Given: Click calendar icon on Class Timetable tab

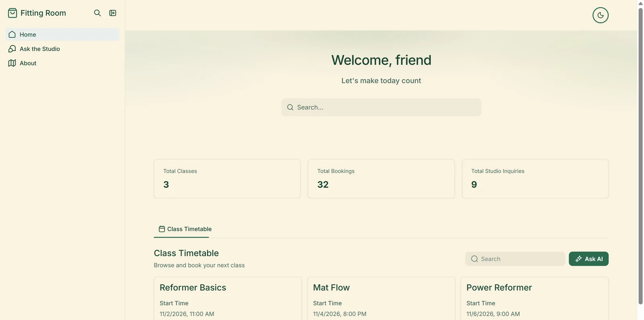Looking at the screenshot, I should tap(162, 229).
